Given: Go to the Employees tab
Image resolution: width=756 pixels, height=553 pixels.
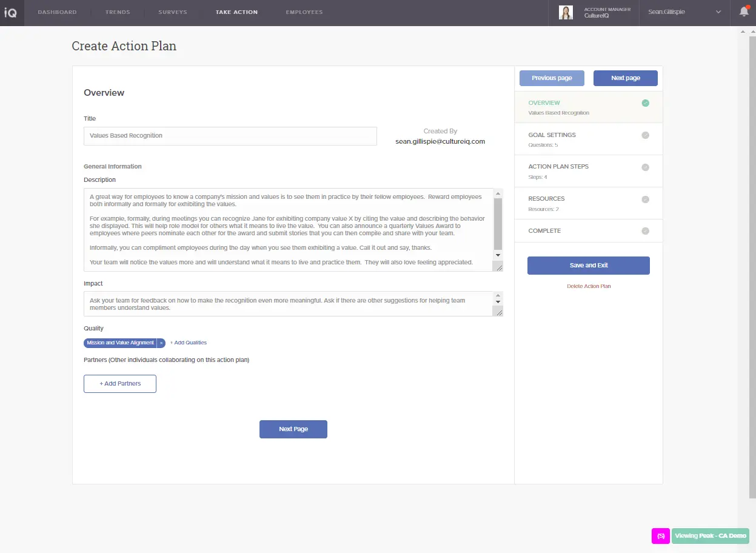Looking at the screenshot, I should [304, 12].
